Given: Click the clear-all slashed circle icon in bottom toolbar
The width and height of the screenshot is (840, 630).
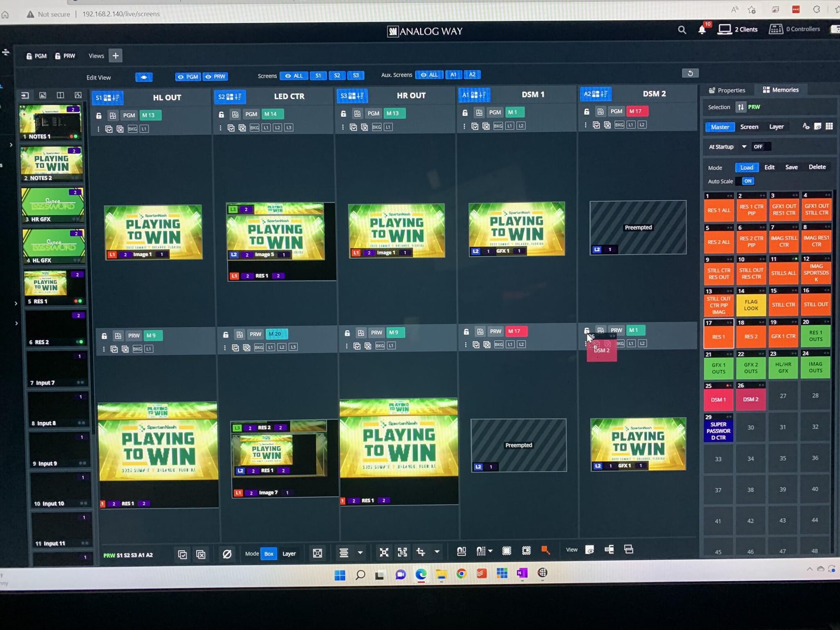Looking at the screenshot, I should tap(227, 554).
